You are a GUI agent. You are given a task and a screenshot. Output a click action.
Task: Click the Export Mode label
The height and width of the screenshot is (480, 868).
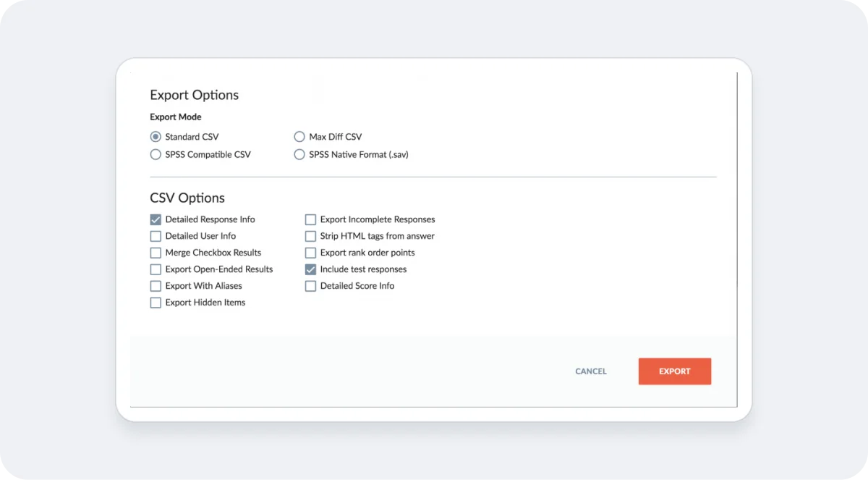point(176,117)
